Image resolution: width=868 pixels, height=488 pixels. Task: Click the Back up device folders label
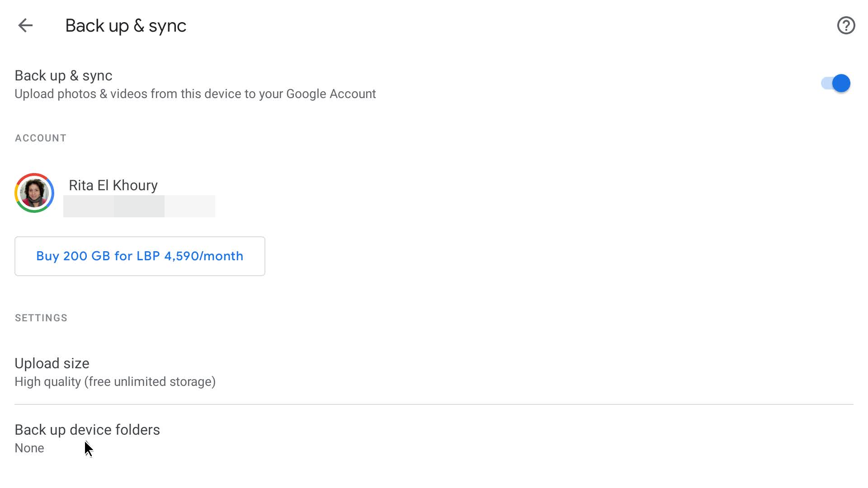(87, 429)
